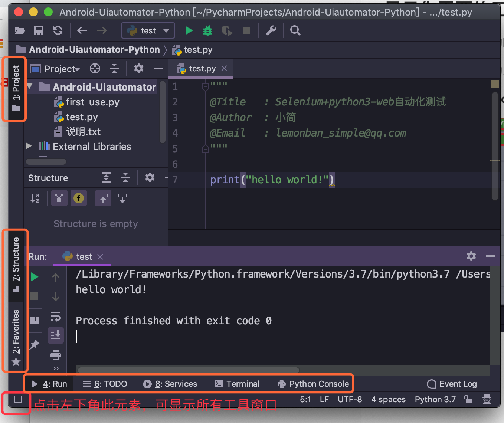Click the Python 3.7 interpreter status widget
504x423 pixels.
(x=435, y=399)
